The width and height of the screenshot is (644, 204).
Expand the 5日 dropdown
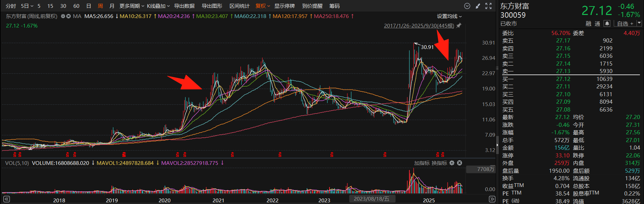click(x=27, y=6)
